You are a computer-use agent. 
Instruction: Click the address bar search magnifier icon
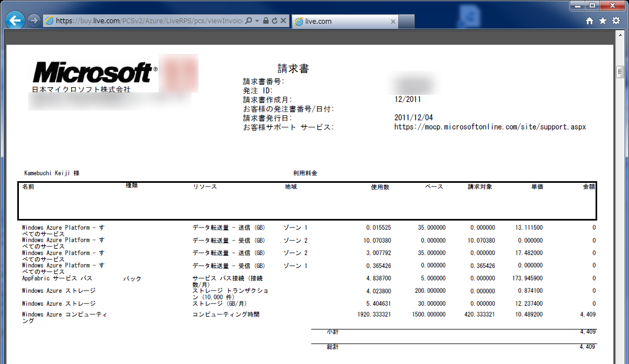click(249, 20)
